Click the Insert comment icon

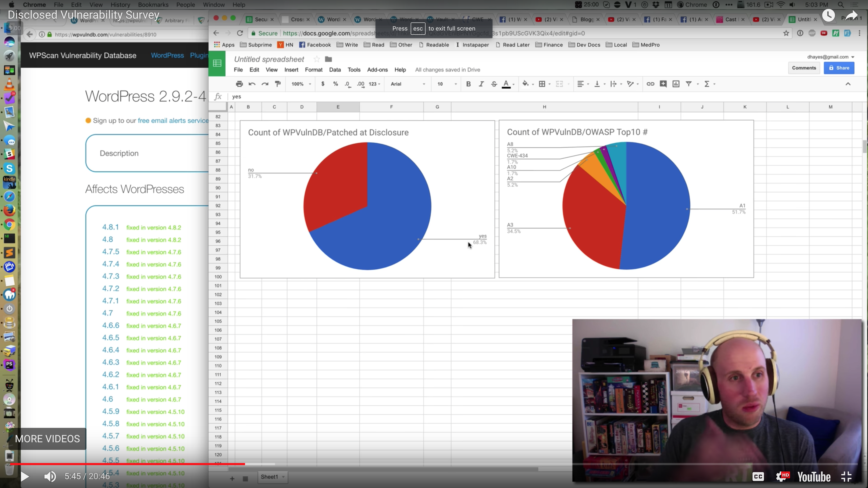tap(663, 84)
